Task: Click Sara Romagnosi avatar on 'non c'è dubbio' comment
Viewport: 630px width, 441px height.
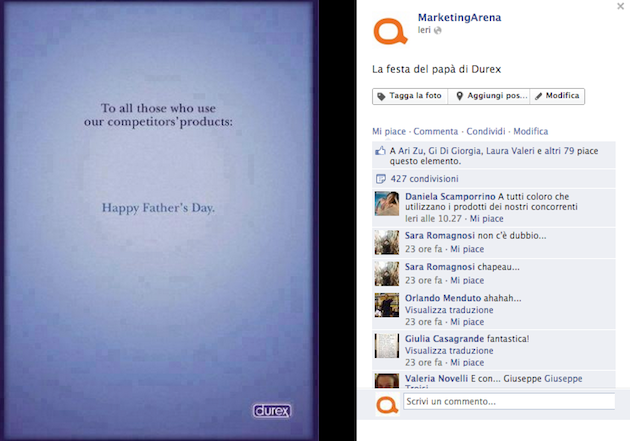Action: pos(387,242)
